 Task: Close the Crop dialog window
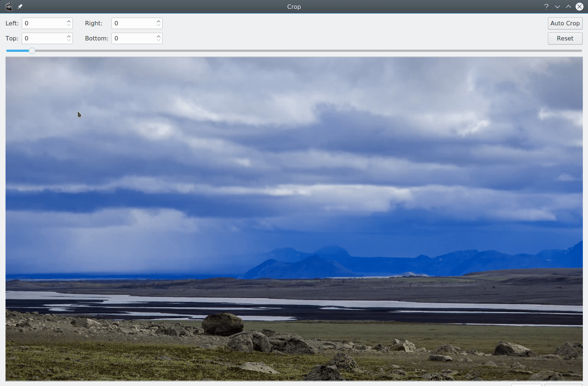tap(579, 7)
